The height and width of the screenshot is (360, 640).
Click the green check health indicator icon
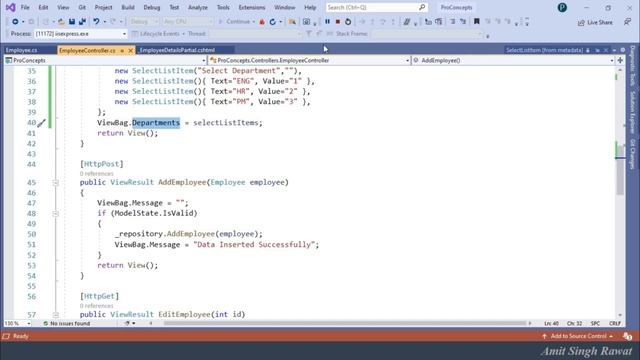[46, 323]
